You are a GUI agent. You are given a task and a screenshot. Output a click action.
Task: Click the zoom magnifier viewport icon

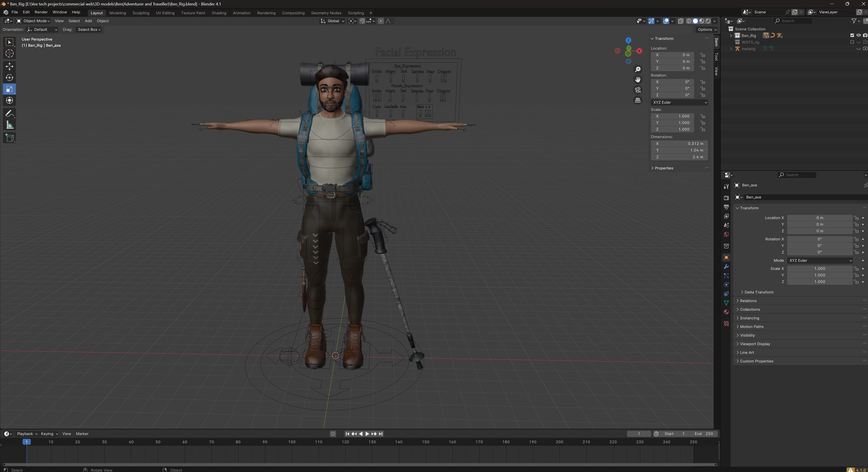tap(638, 69)
